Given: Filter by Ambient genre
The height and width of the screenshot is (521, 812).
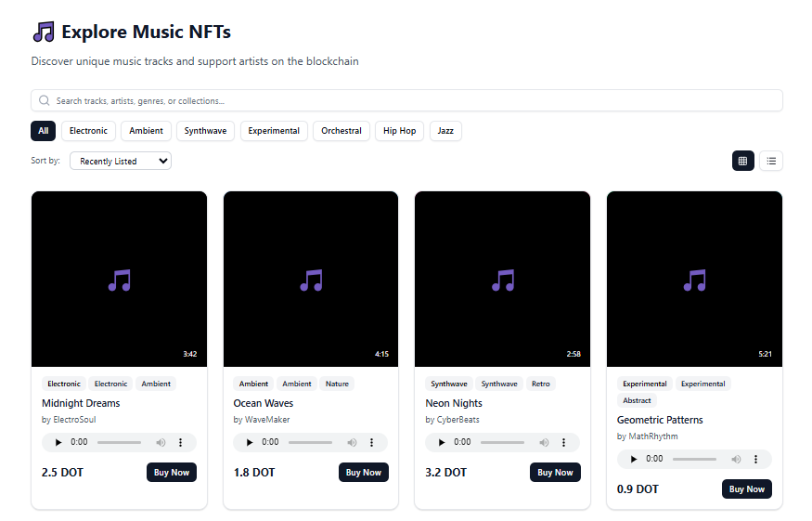Looking at the screenshot, I should (146, 131).
